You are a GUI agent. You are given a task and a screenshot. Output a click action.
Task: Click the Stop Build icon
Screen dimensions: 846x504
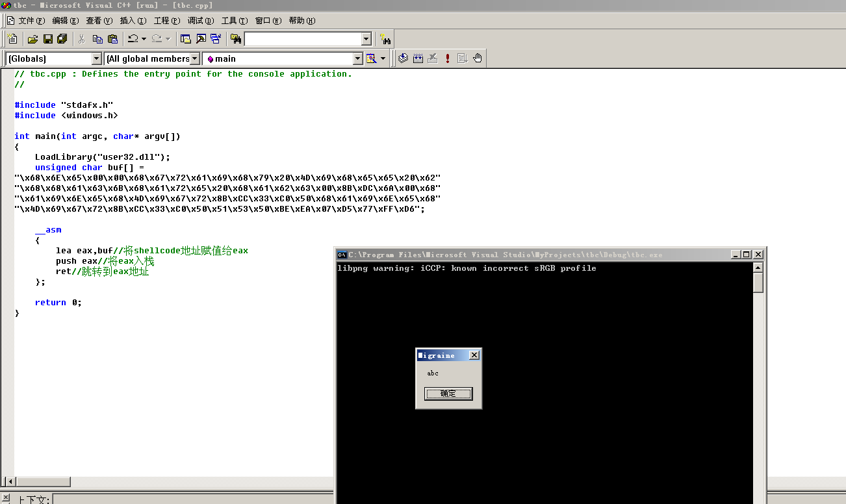[433, 58]
